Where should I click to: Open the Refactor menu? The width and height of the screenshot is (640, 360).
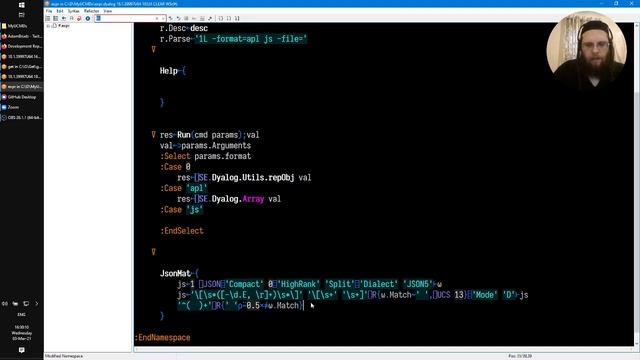(x=91, y=11)
